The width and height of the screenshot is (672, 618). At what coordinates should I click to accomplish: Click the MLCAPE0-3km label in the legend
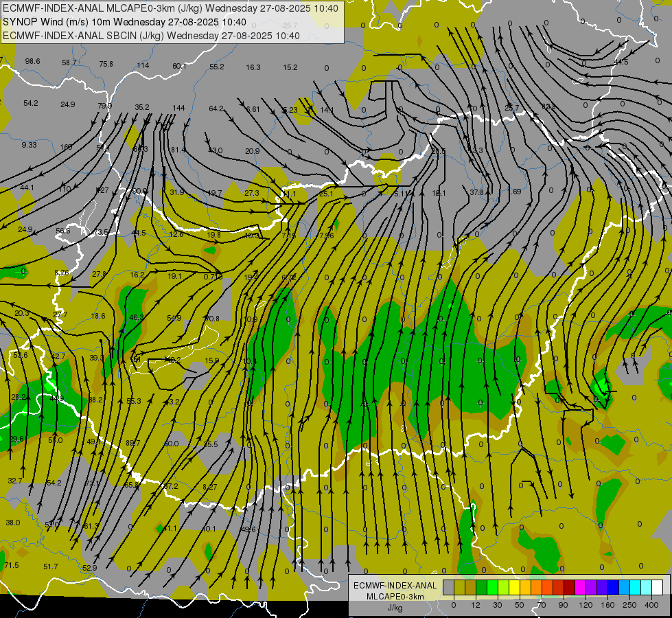click(395, 597)
